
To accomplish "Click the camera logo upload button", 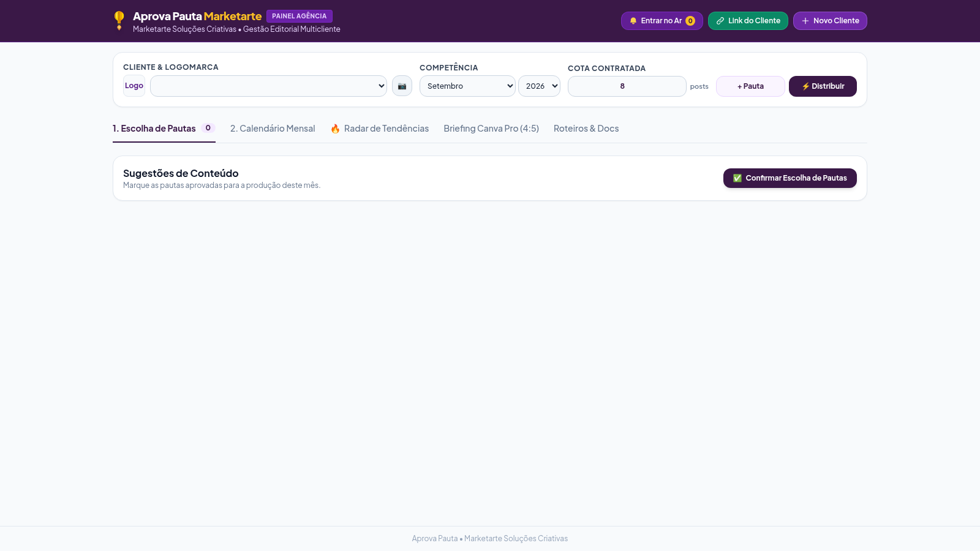I will (x=402, y=86).
